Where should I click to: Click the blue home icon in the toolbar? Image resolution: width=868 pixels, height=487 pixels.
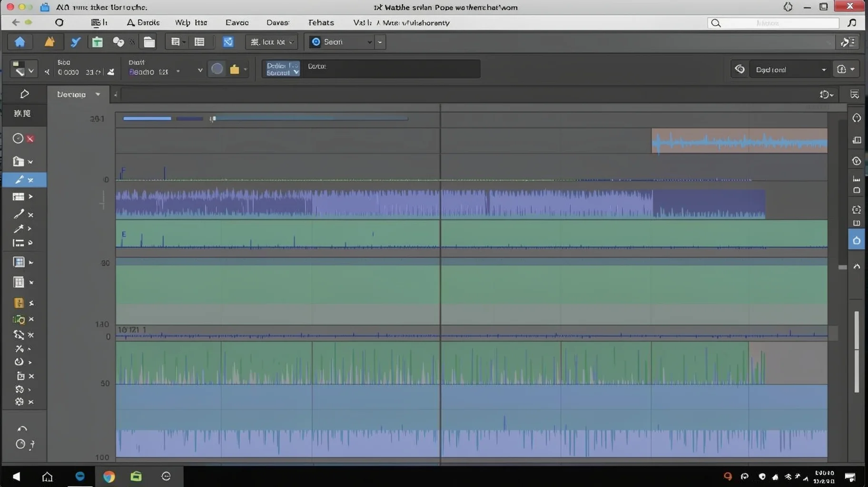coord(20,42)
